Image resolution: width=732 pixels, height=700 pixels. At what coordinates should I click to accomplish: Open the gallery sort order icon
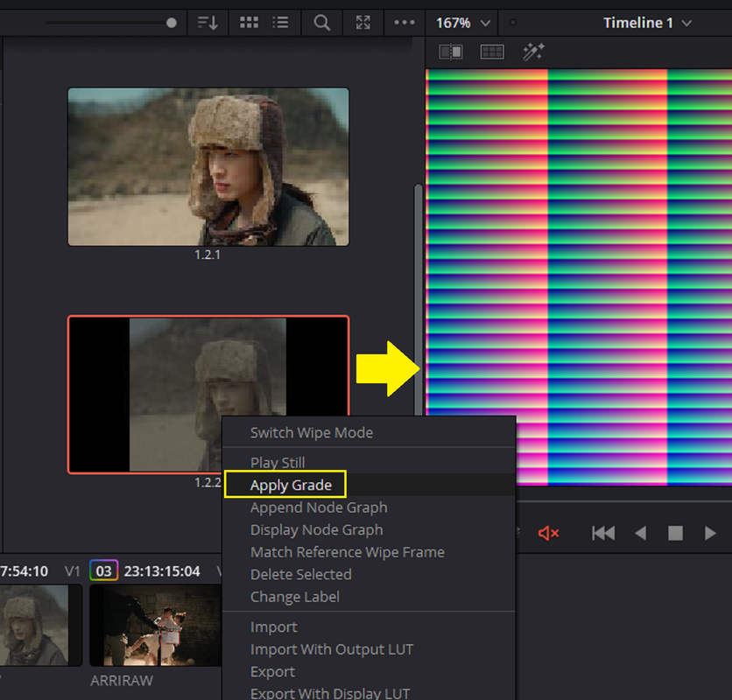point(208,23)
